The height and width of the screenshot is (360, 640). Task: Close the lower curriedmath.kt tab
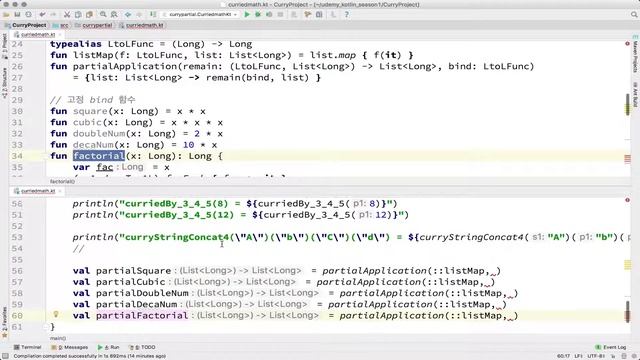[x=60, y=191]
